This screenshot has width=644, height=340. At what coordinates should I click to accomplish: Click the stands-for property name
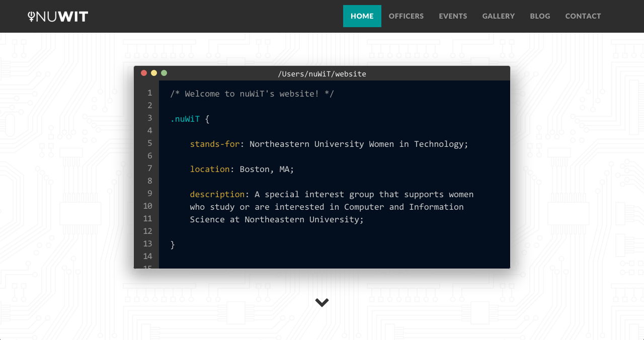click(x=215, y=144)
